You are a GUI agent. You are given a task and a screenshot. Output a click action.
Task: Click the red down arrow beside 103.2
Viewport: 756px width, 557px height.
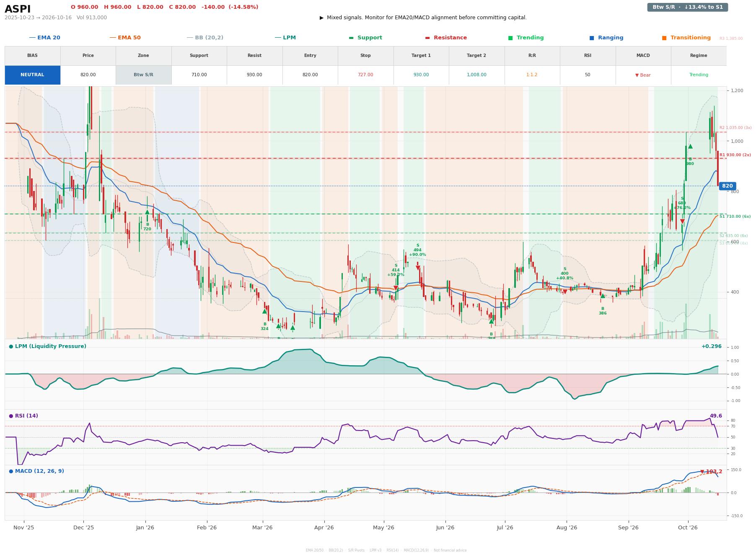tap(702, 472)
